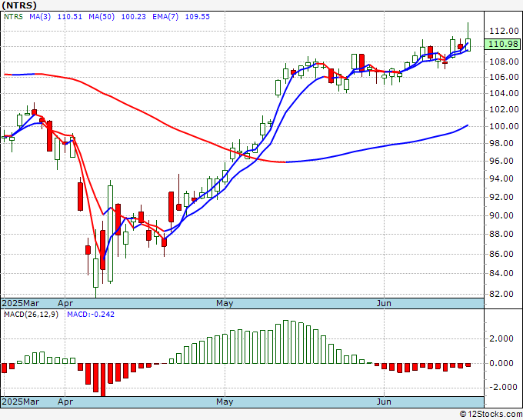This screenshot has width=523, height=420.
Task: Click Jun on the price chart date axis
Action: [384, 303]
